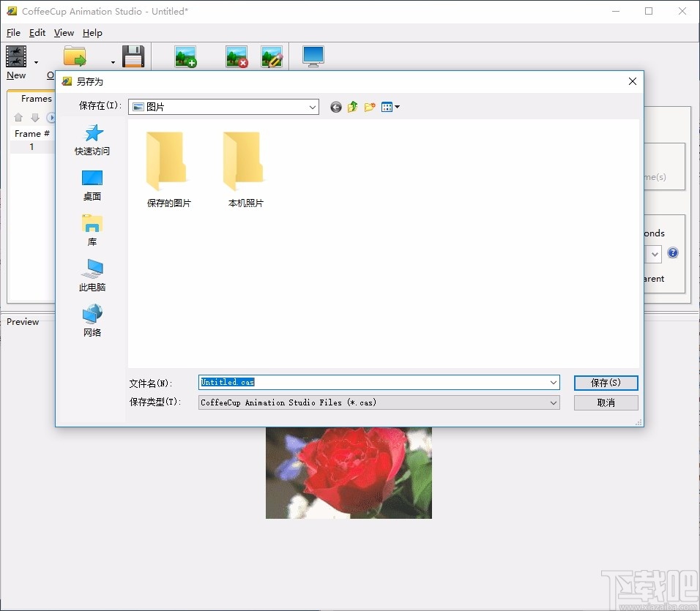Open the View menu
The height and width of the screenshot is (611, 700).
click(x=64, y=32)
